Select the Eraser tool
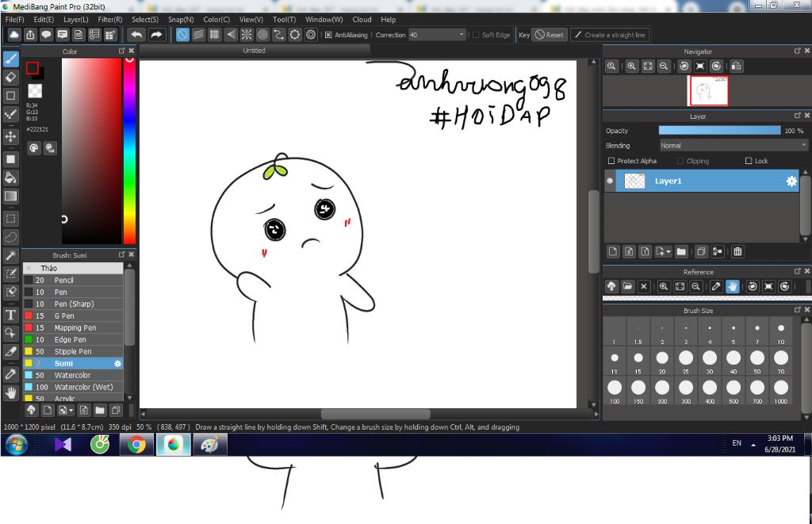The height and width of the screenshot is (524, 812). [x=11, y=77]
